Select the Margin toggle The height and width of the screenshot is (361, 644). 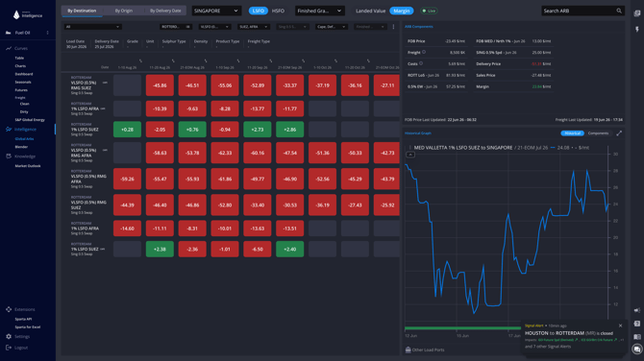click(402, 11)
